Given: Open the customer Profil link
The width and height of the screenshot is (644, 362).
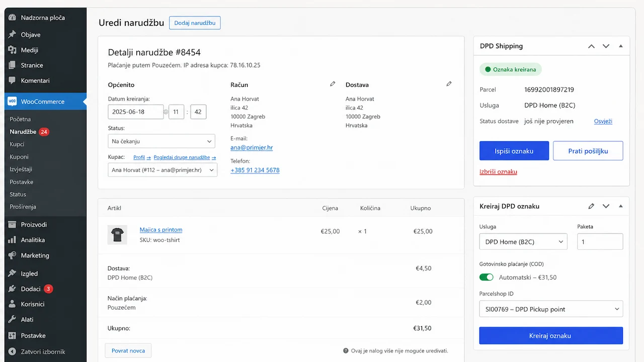Looking at the screenshot, I should click(142, 157).
